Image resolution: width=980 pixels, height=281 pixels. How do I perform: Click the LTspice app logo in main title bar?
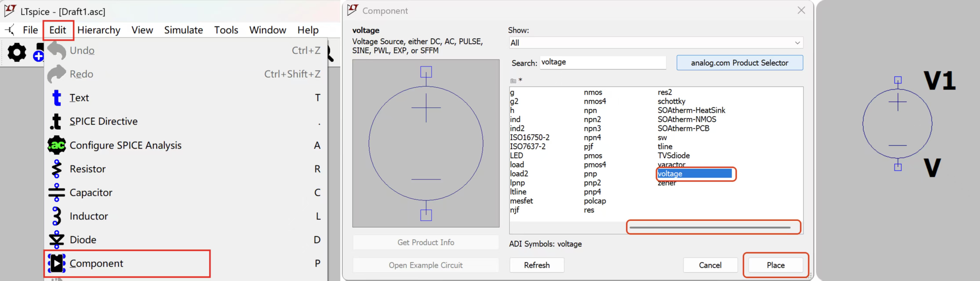(x=10, y=11)
